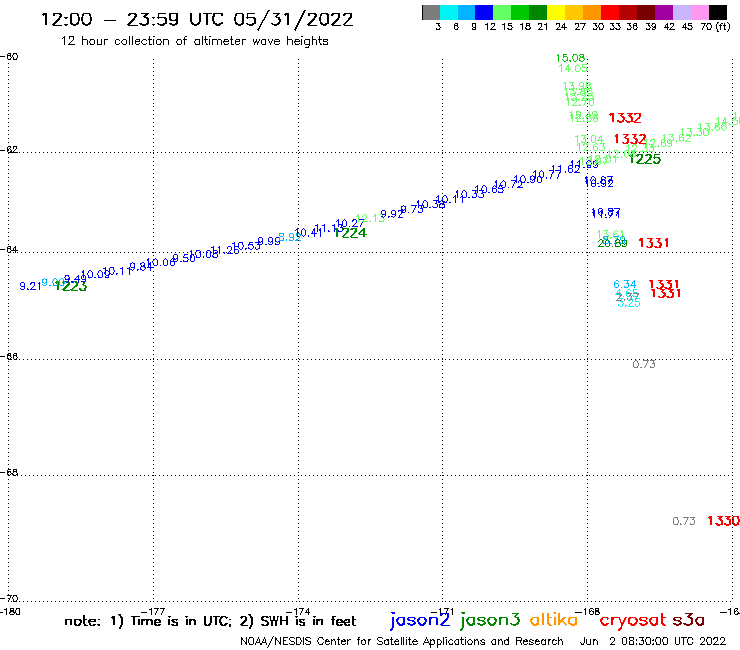
Task: Click the red time marker '1330'
Action: point(723,521)
